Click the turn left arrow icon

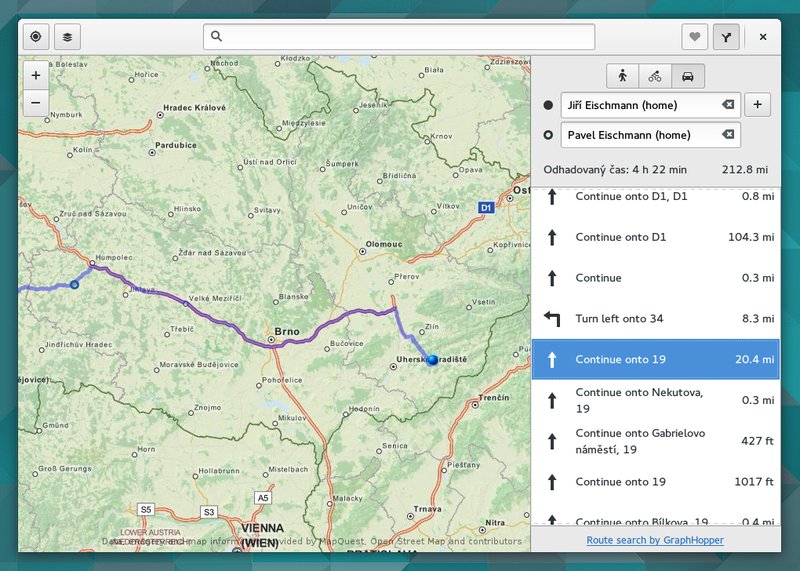coord(552,318)
